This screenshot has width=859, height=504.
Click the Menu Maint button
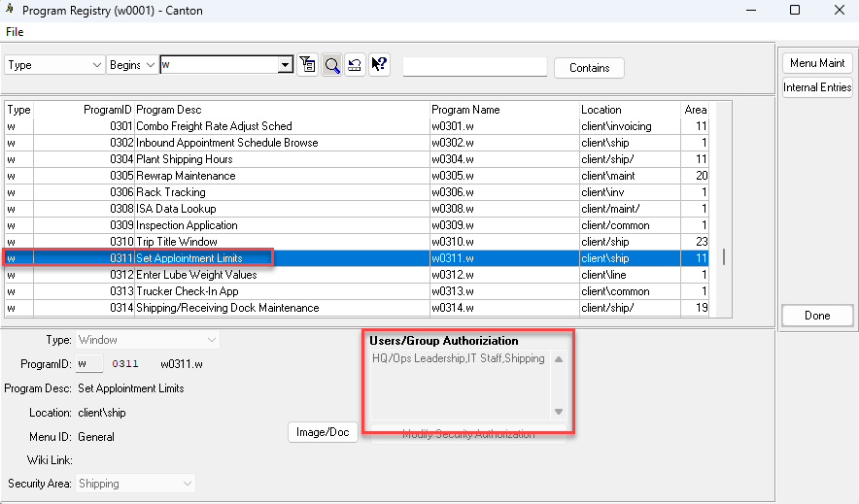(817, 63)
